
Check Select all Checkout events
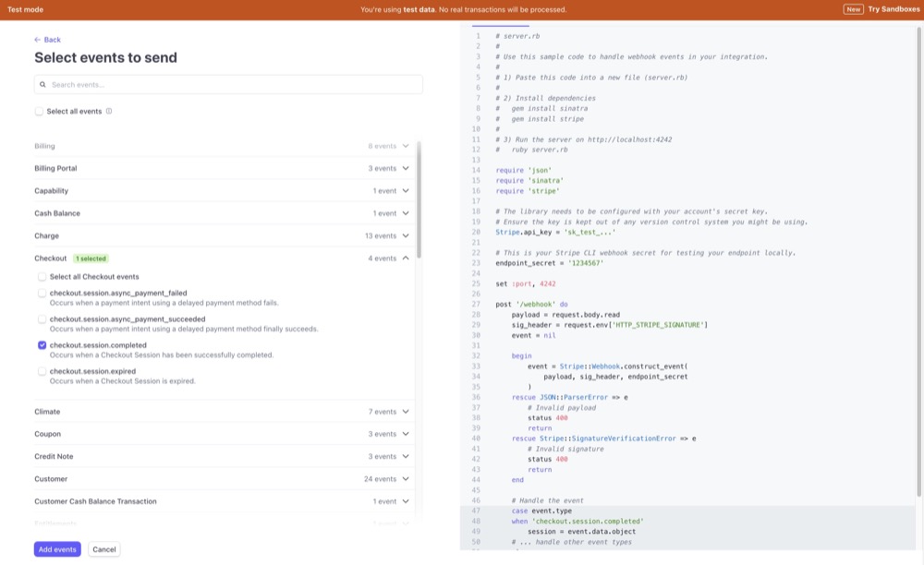pyautogui.click(x=42, y=277)
